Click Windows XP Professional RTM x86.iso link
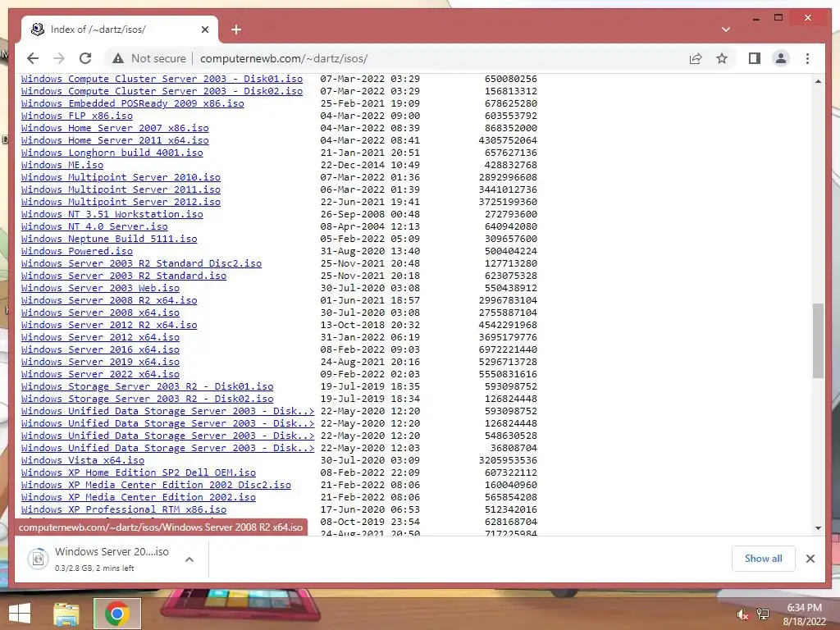The height and width of the screenshot is (630, 840). pos(124,510)
